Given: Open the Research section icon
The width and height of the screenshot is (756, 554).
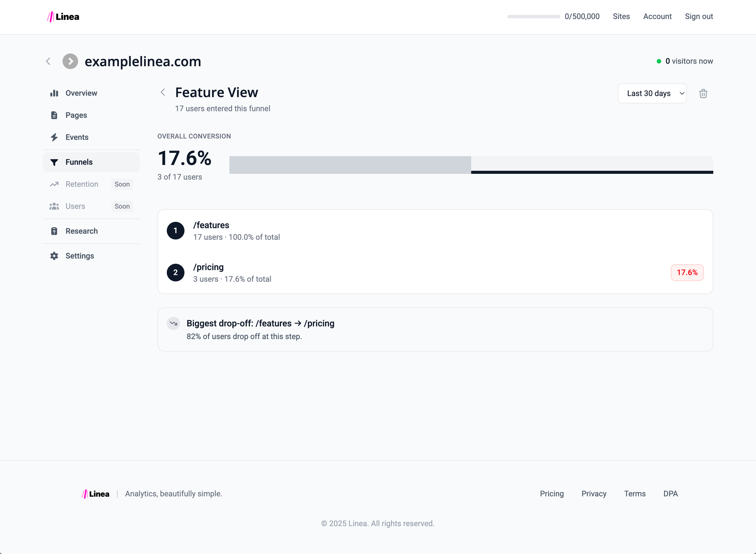Looking at the screenshot, I should [54, 231].
